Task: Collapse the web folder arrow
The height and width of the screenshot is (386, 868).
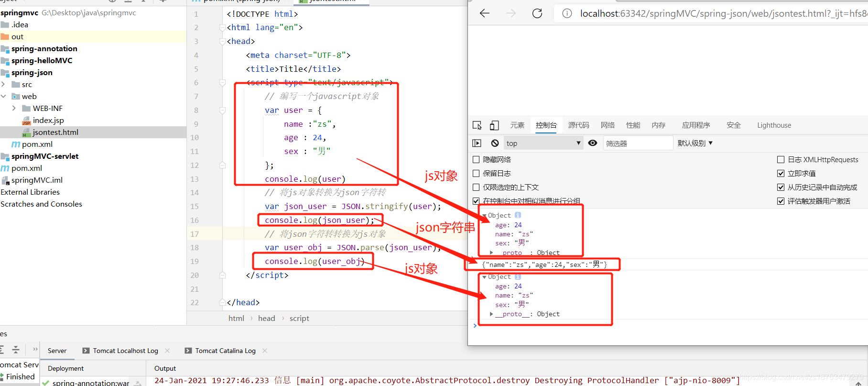Action: (x=3, y=96)
